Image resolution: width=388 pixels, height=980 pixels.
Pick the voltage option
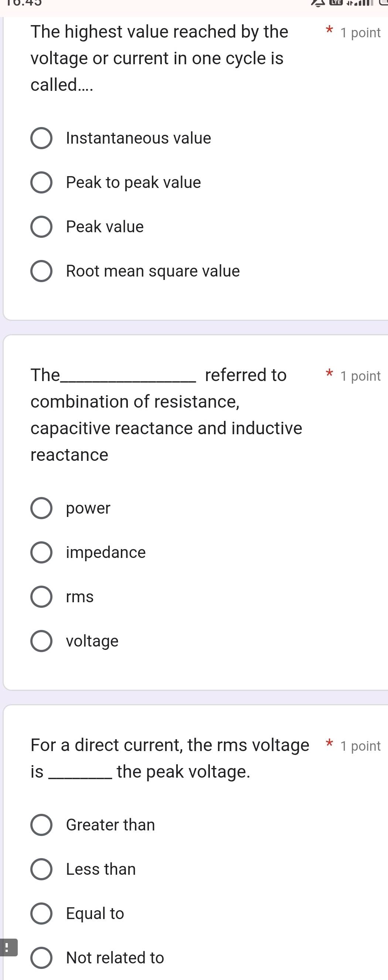click(41, 641)
